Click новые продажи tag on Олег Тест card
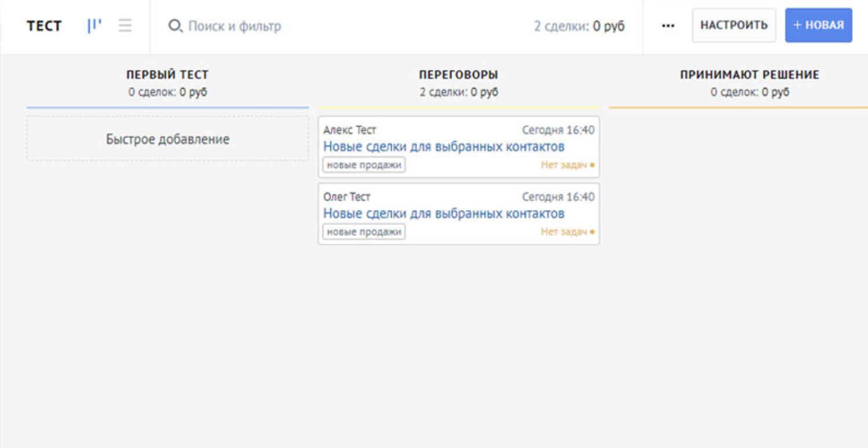Screen dimensions: 868x448 pyautogui.click(x=364, y=232)
